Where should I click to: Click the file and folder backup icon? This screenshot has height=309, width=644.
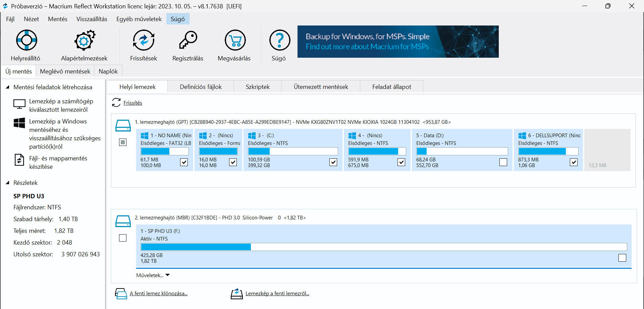coord(19,160)
